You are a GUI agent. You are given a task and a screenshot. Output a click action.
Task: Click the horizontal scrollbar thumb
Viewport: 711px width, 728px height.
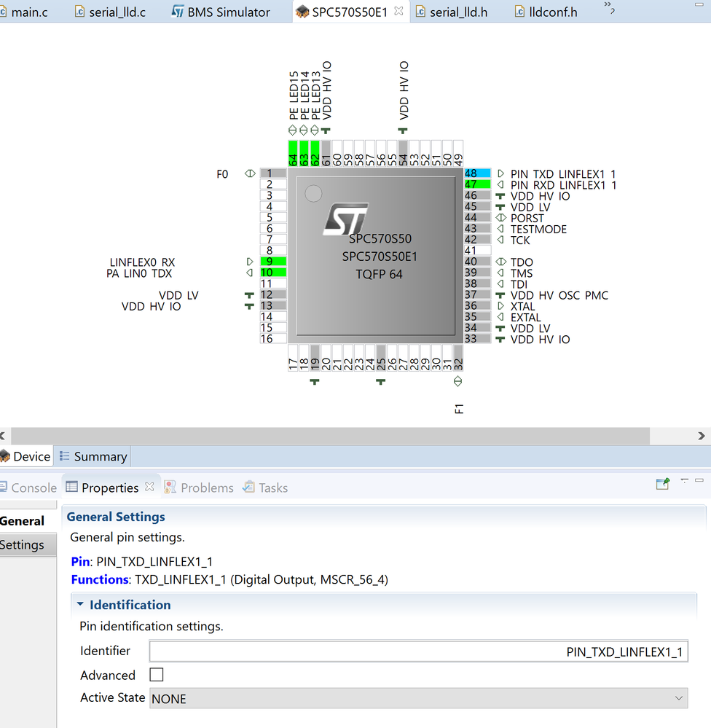[x=331, y=436]
